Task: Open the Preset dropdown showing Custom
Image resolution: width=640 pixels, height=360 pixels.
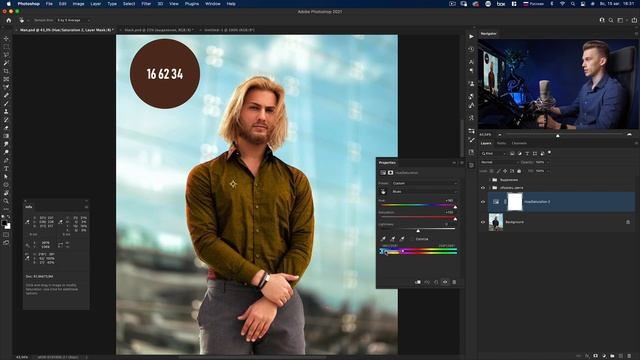Action: 424,183
